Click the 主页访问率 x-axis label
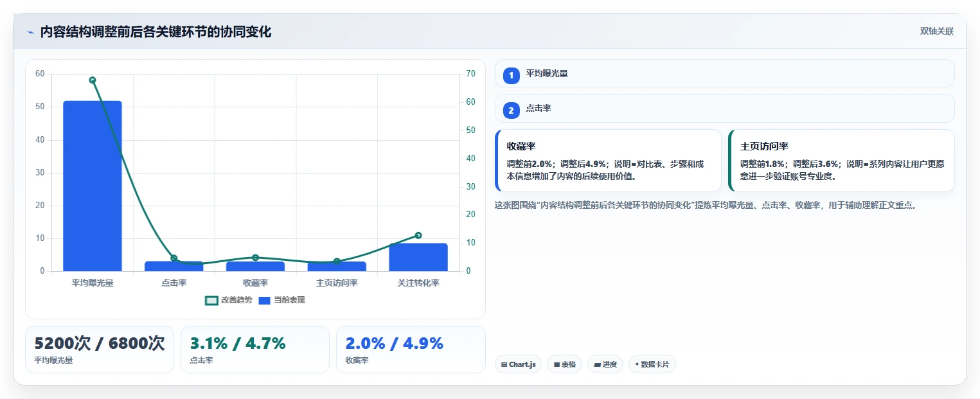This screenshot has width=980, height=399. pyautogui.click(x=337, y=283)
